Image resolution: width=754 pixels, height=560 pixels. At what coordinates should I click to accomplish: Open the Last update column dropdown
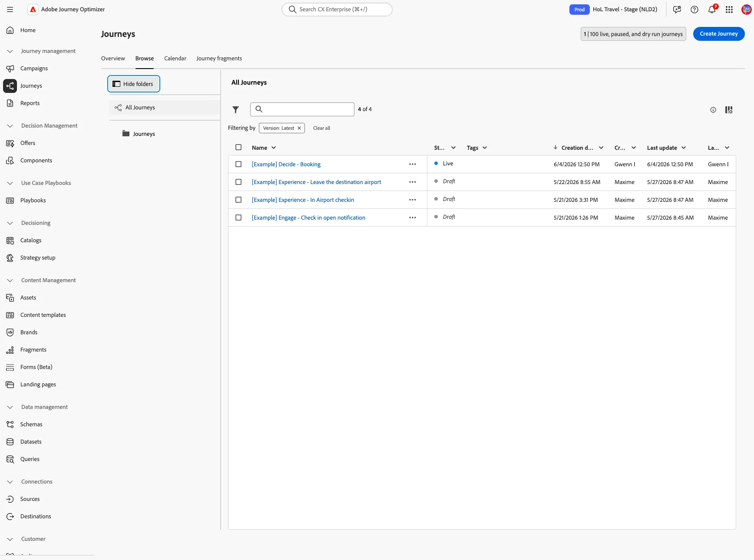pos(684,148)
